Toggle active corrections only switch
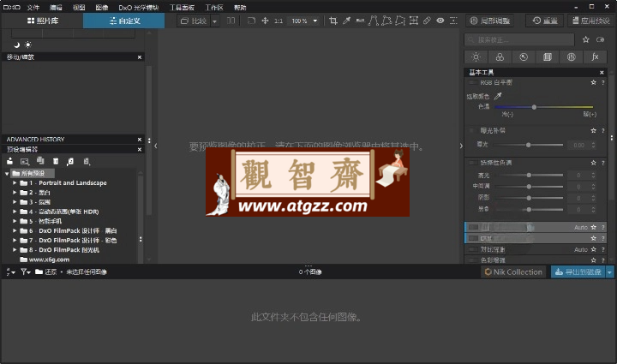The height and width of the screenshot is (364, 617). point(601,39)
